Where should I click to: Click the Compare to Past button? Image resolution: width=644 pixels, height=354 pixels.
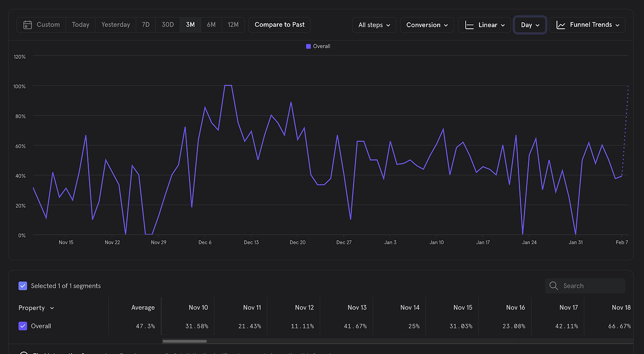point(280,25)
